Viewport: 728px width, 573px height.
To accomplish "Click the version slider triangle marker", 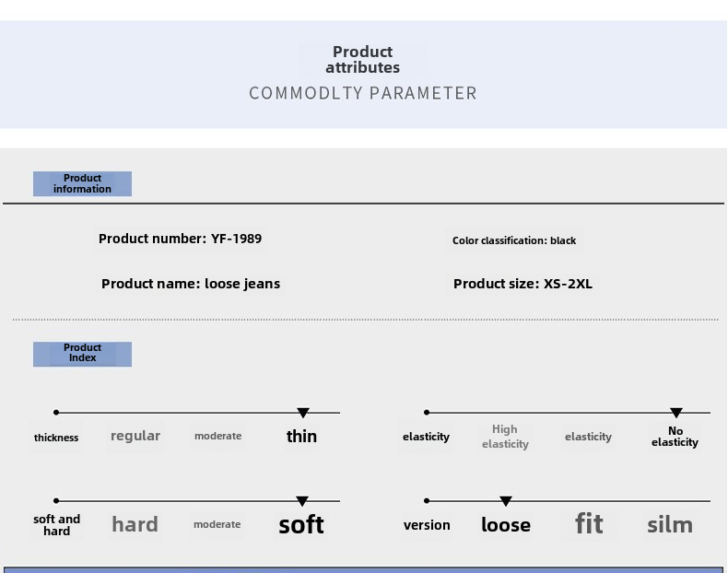I will coord(506,501).
